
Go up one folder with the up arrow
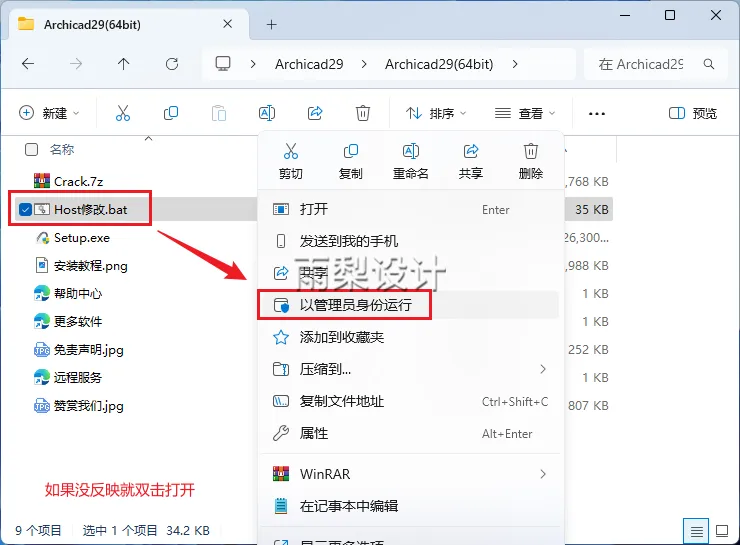(124, 64)
